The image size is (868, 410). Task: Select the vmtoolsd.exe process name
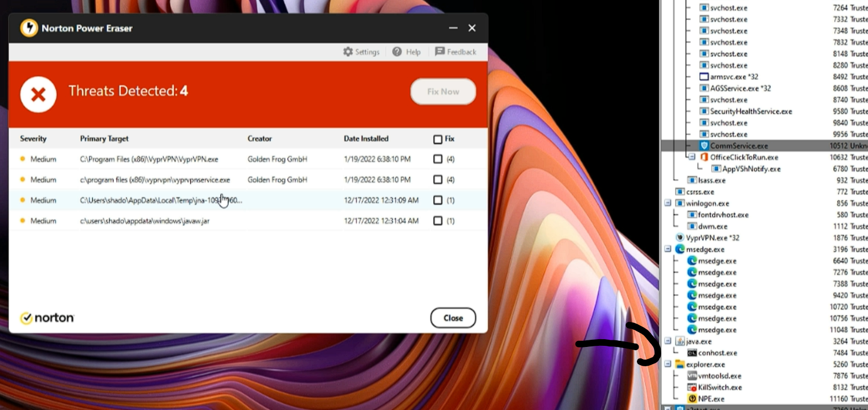[x=720, y=376]
